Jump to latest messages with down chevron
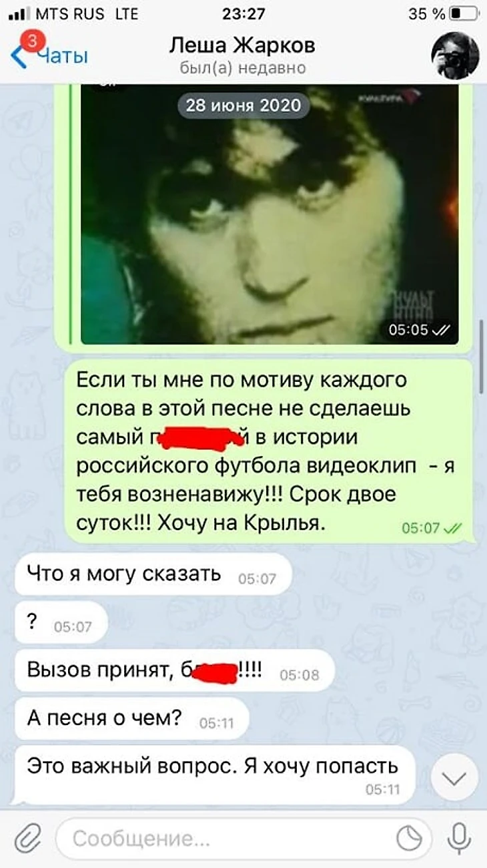Image resolution: width=487 pixels, height=868 pixels. pos(455,779)
